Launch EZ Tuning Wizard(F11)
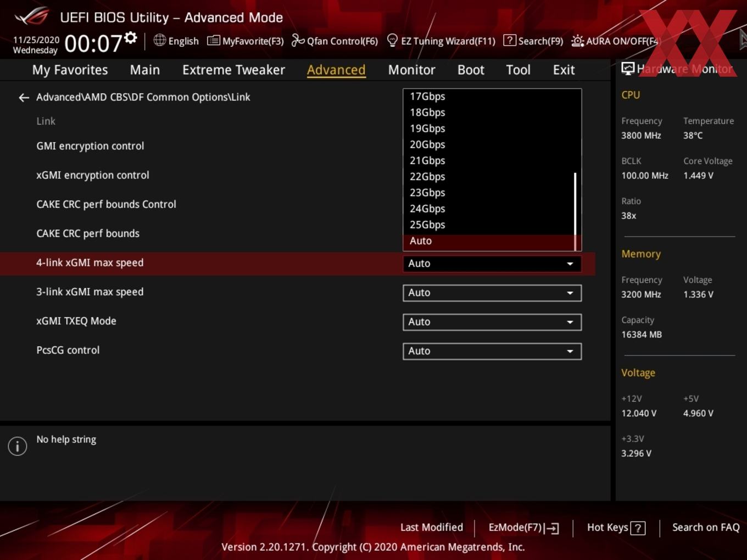747x560 pixels. point(441,41)
